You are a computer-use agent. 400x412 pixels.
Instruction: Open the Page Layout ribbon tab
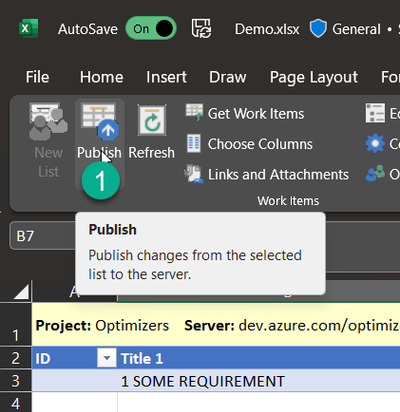tap(314, 77)
